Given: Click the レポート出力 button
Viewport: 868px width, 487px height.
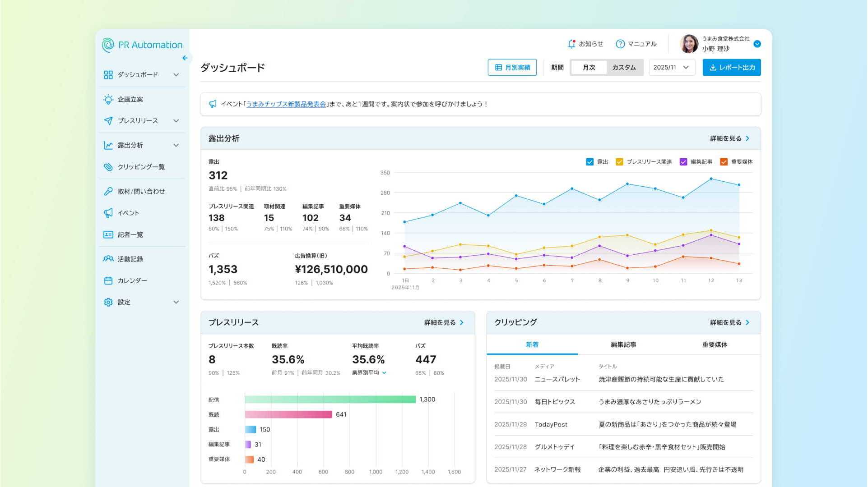Looking at the screenshot, I should [731, 68].
